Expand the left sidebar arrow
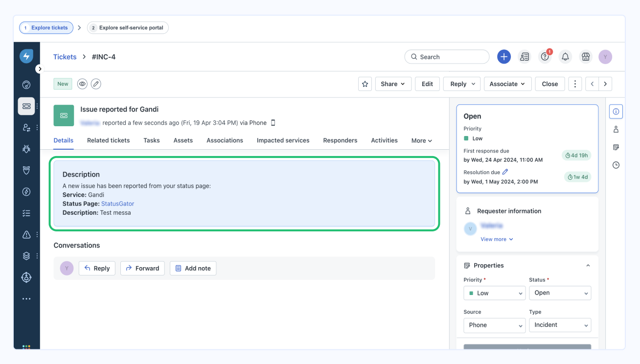The width and height of the screenshot is (640, 364). pos(40,69)
